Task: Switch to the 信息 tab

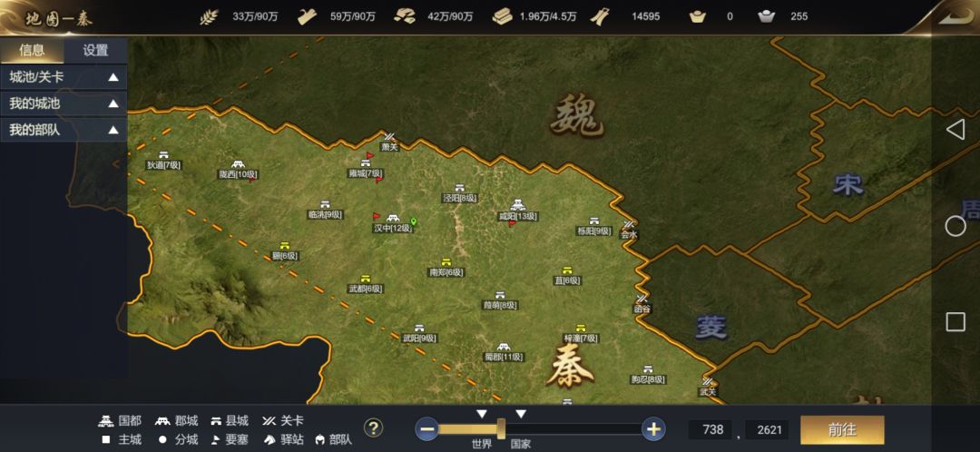Action: coord(32,50)
